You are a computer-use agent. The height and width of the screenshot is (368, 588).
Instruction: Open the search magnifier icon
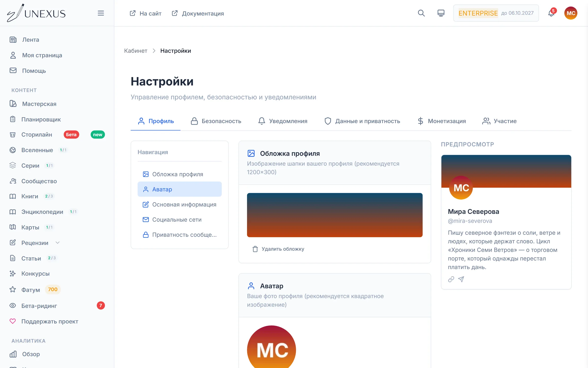[421, 13]
